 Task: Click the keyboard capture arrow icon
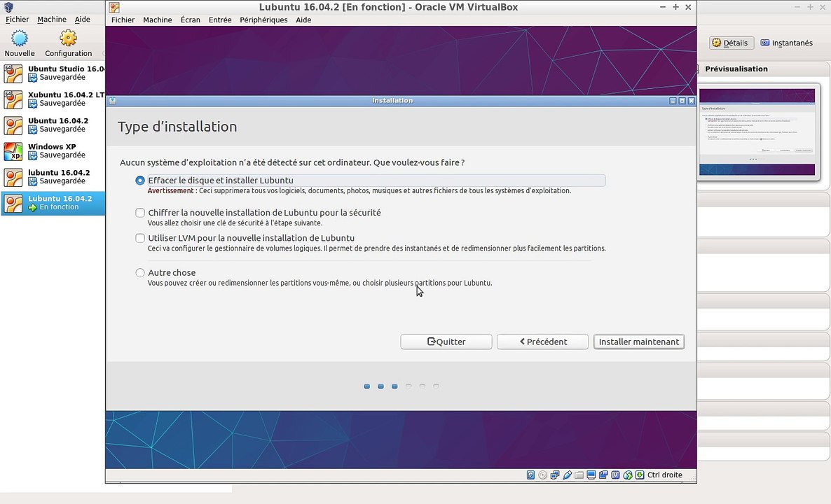click(640, 475)
